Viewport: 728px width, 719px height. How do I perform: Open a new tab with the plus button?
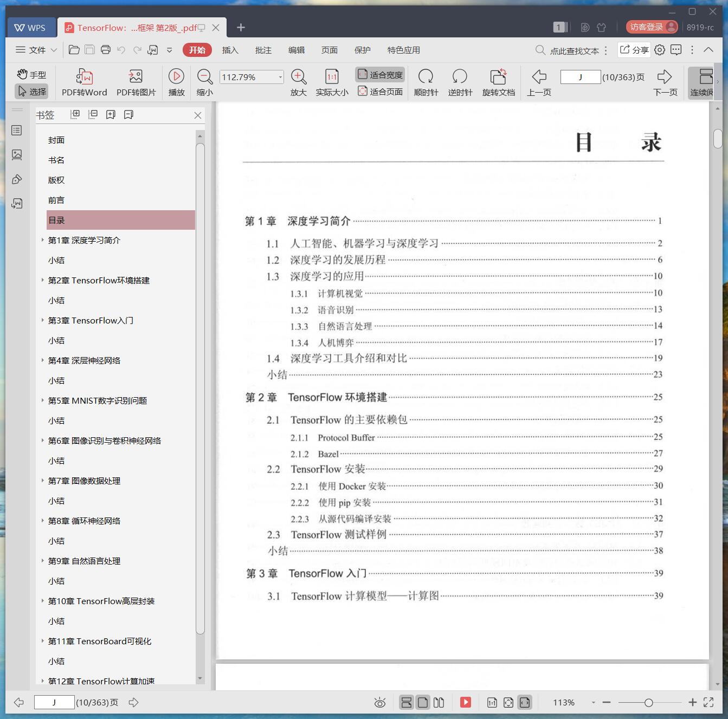point(241,27)
